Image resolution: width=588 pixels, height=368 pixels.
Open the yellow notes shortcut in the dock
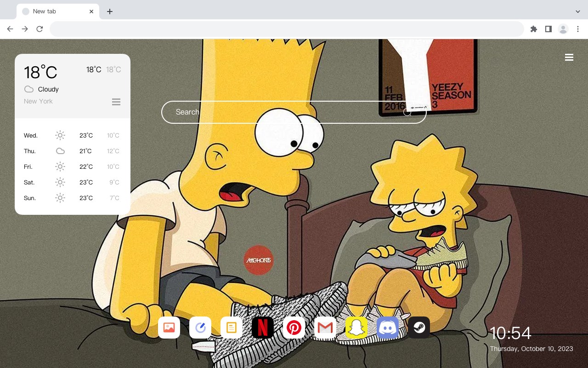coord(232,328)
